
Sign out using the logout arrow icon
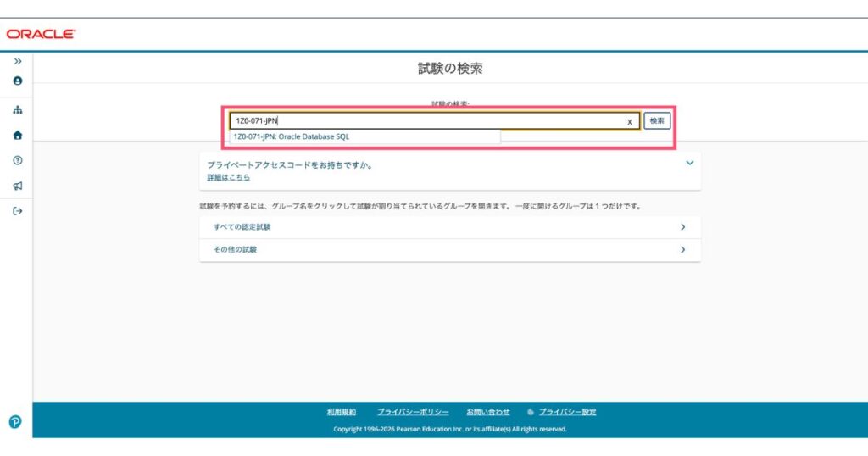[18, 211]
